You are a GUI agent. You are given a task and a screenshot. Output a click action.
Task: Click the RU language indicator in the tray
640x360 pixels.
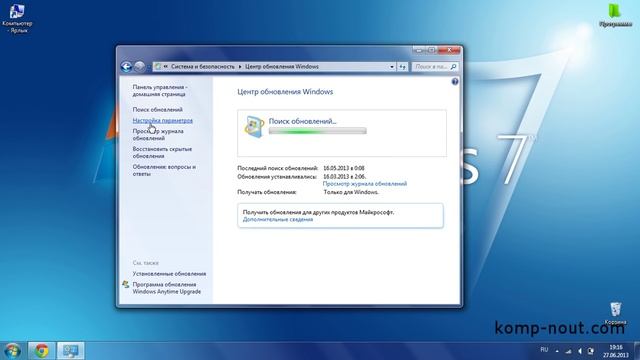pos(544,350)
